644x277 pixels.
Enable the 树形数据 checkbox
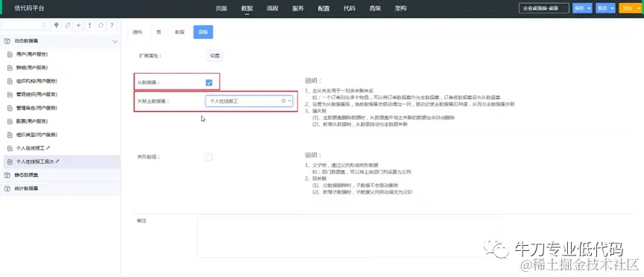[x=209, y=157]
